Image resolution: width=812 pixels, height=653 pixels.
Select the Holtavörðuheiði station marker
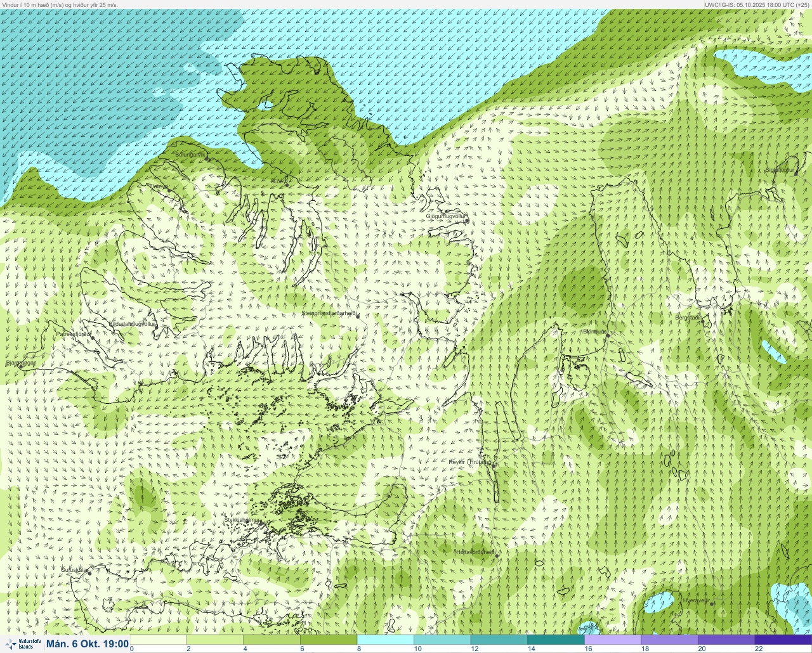[x=497, y=556]
